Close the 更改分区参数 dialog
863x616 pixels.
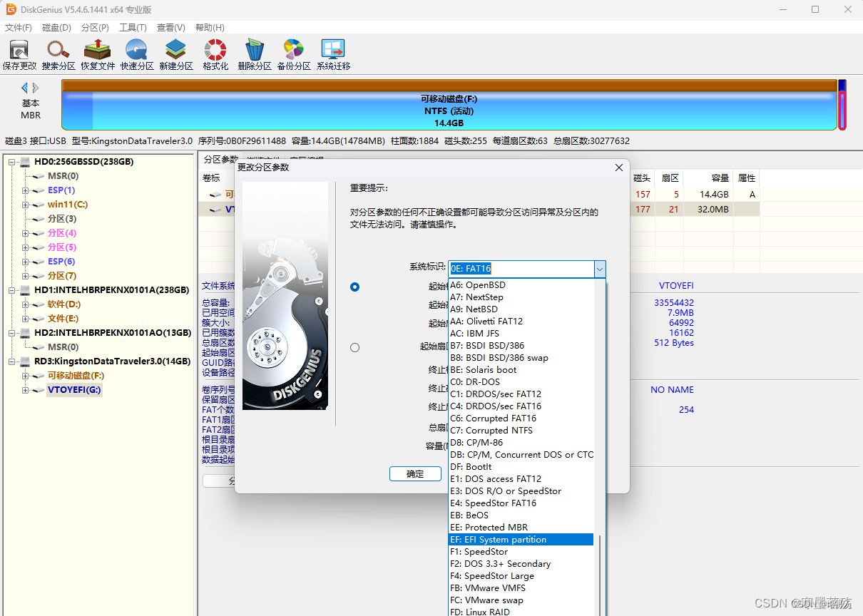tap(619, 168)
